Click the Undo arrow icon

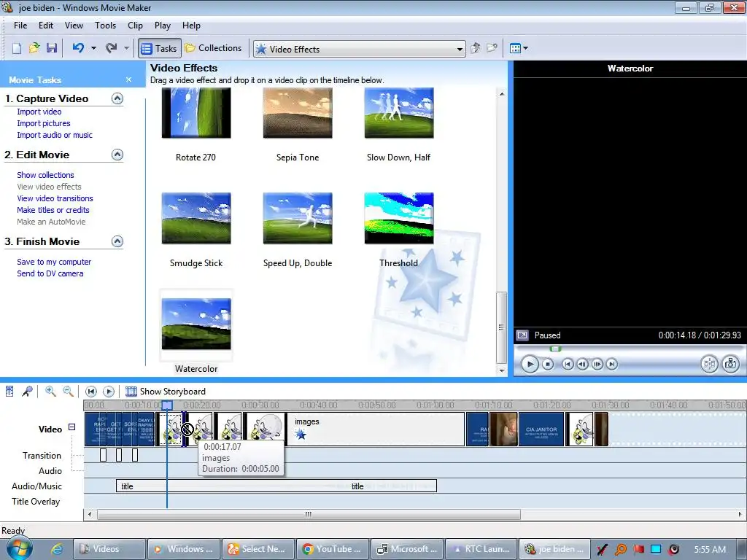[x=78, y=47]
